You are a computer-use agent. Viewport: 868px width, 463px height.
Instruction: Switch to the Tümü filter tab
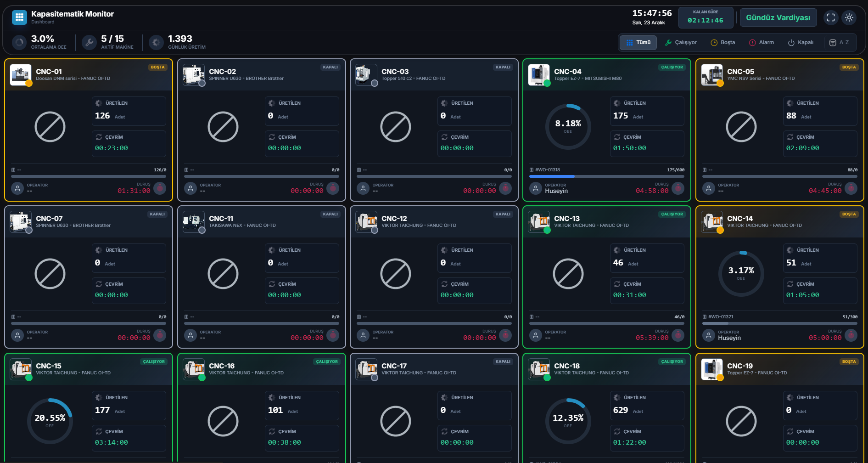coord(638,42)
